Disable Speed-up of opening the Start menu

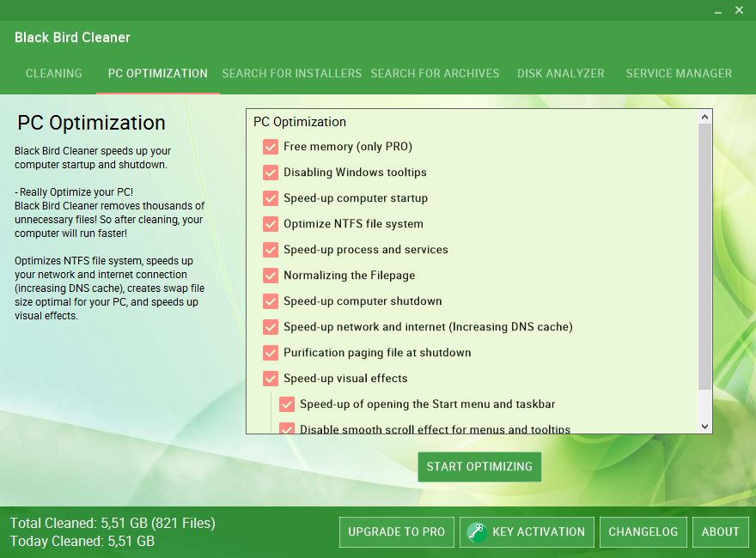pos(287,403)
